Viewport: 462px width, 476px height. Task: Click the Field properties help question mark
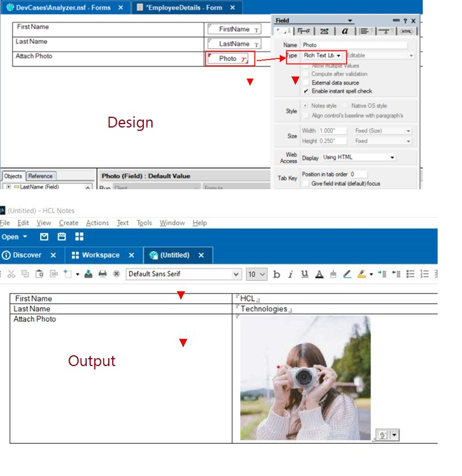tap(405, 20)
